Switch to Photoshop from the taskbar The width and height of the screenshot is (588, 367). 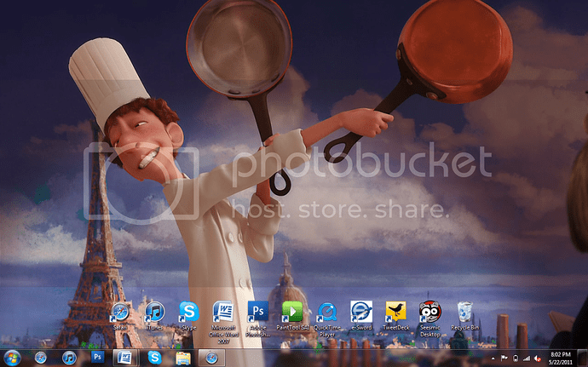click(x=97, y=357)
